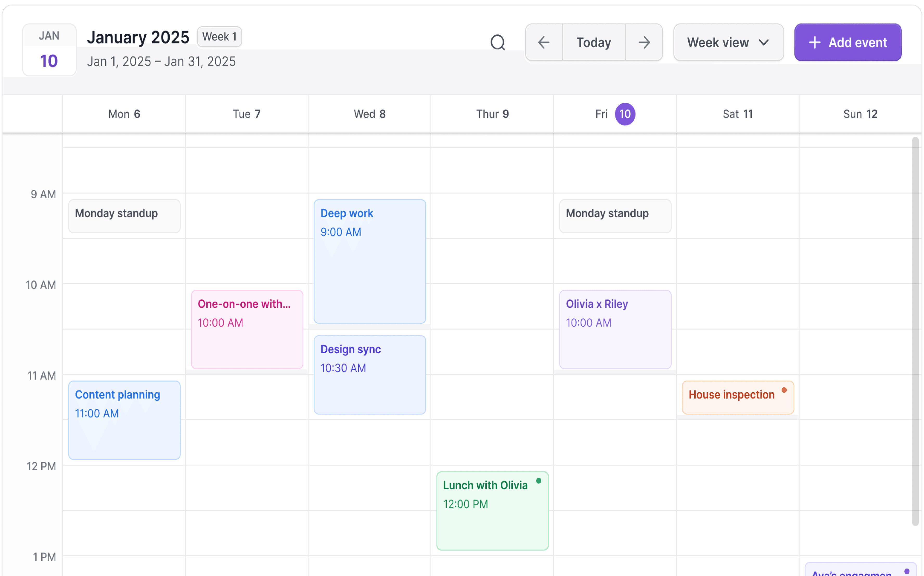This screenshot has width=924, height=576.
Task: Expand Week view chevron arrow
Action: click(764, 42)
